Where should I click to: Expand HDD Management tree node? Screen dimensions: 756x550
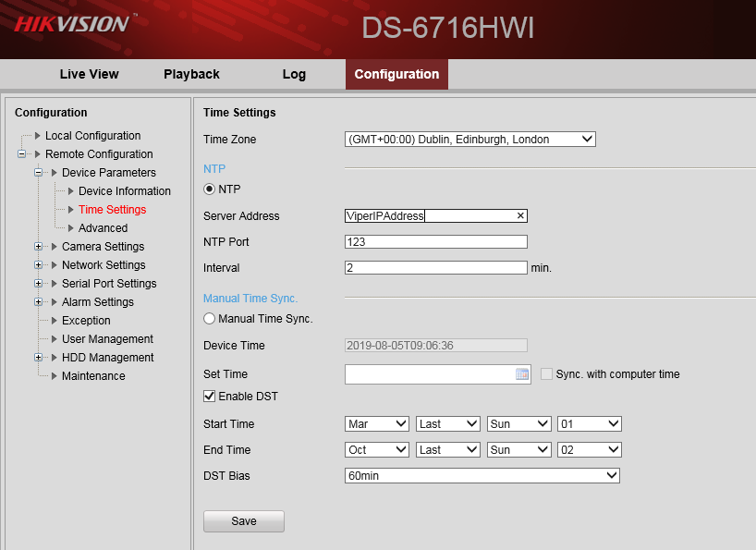tap(39, 357)
